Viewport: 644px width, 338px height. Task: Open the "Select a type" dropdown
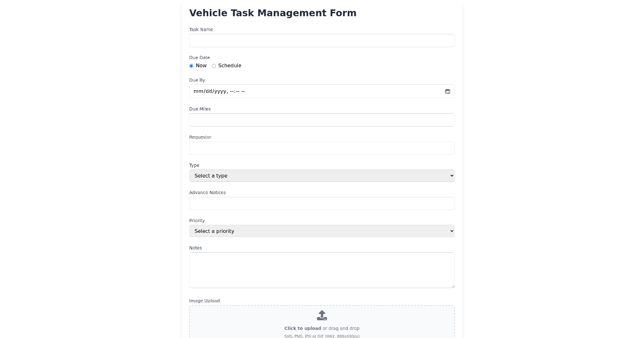click(x=322, y=175)
